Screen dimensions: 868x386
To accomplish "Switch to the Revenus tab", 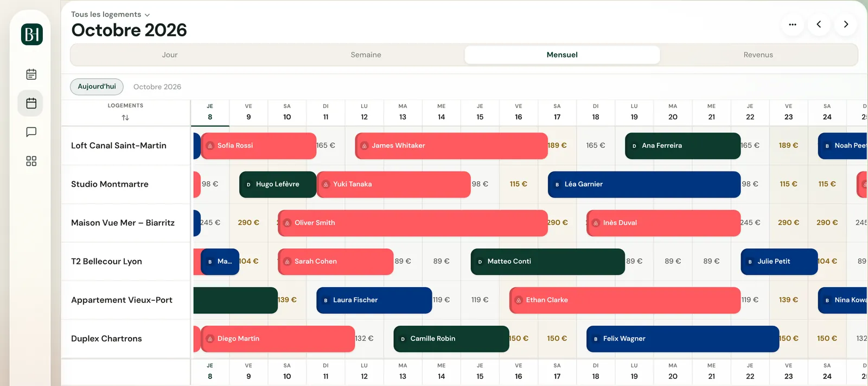I will pyautogui.click(x=758, y=55).
